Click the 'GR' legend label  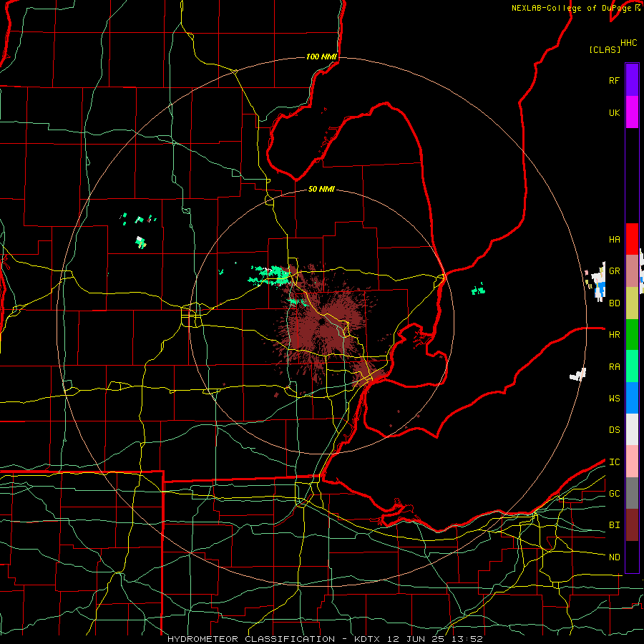(x=614, y=271)
